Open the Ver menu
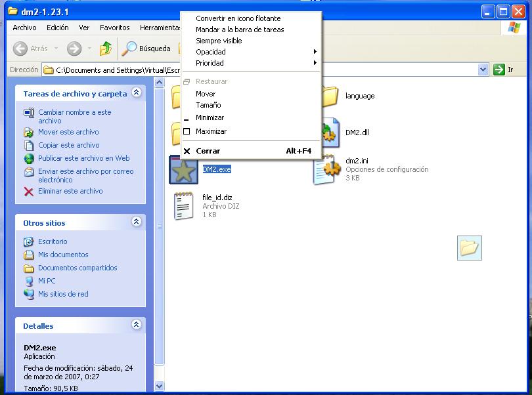The image size is (532, 395). click(x=84, y=28)
